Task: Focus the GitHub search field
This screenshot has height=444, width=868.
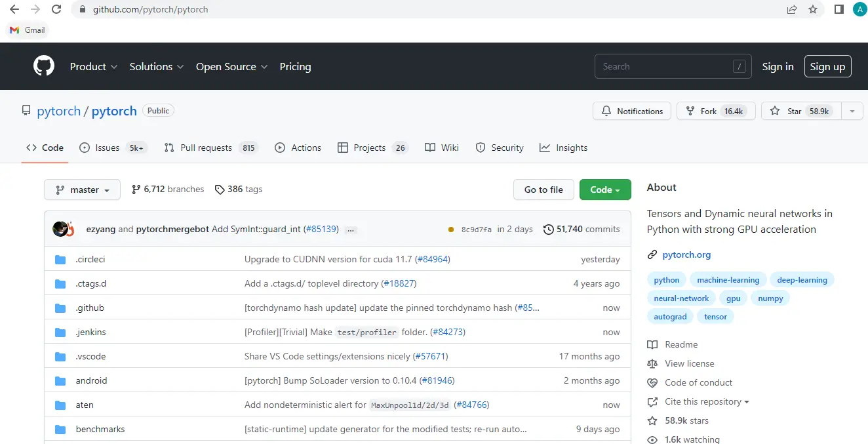Action: click(x=673, y=66)
